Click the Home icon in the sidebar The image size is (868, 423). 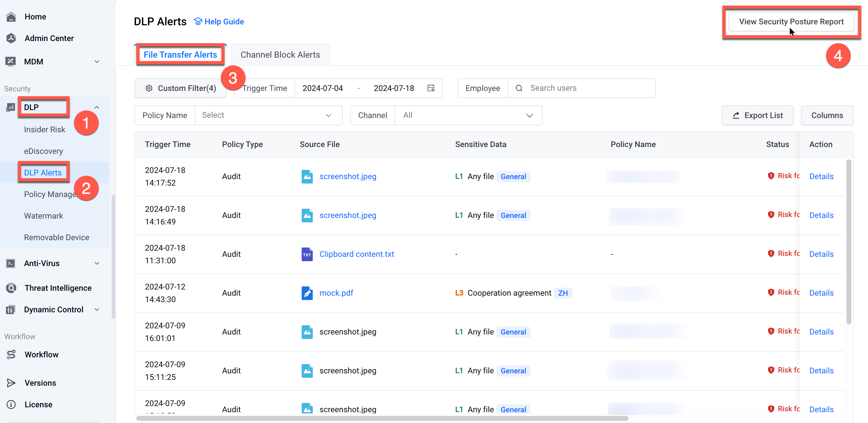coord(11,17)
